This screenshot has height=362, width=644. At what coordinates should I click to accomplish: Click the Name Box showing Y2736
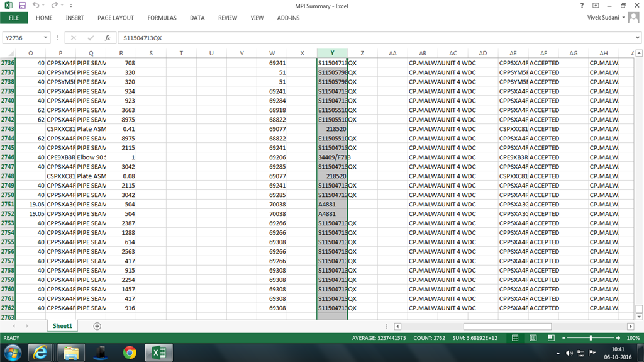click(23, 38)
